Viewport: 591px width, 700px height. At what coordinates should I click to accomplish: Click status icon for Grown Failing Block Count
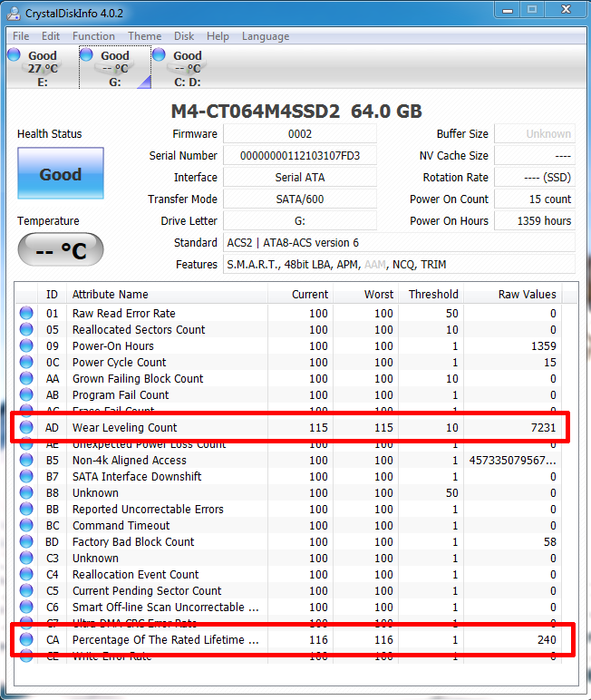[x=26, y=378]
